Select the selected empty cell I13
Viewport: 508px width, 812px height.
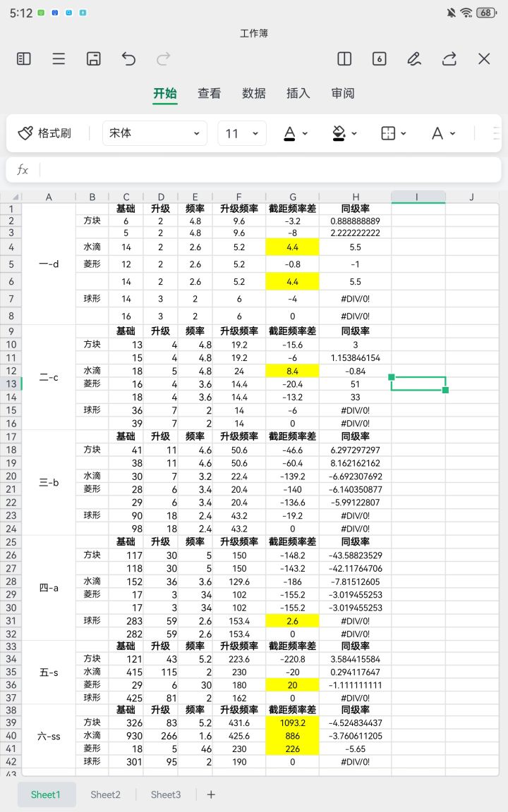tap(418, 383)
